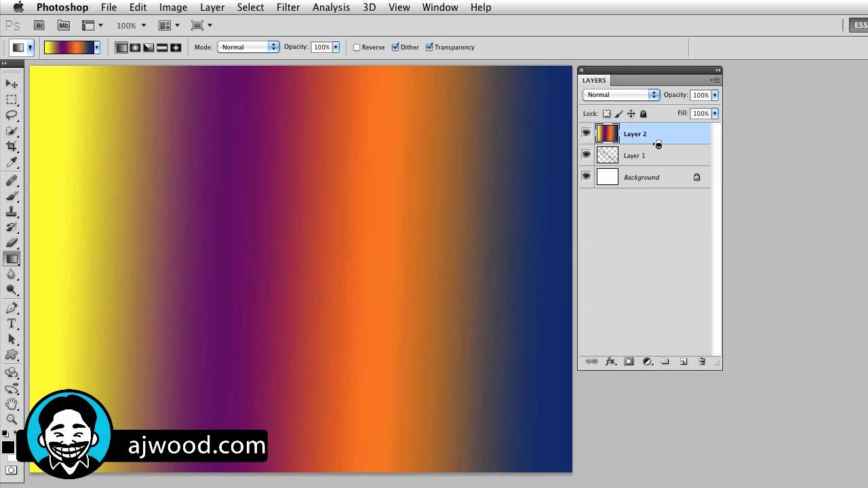
Task: Enable the Reverse checkbox
Action: coord(357,47)
